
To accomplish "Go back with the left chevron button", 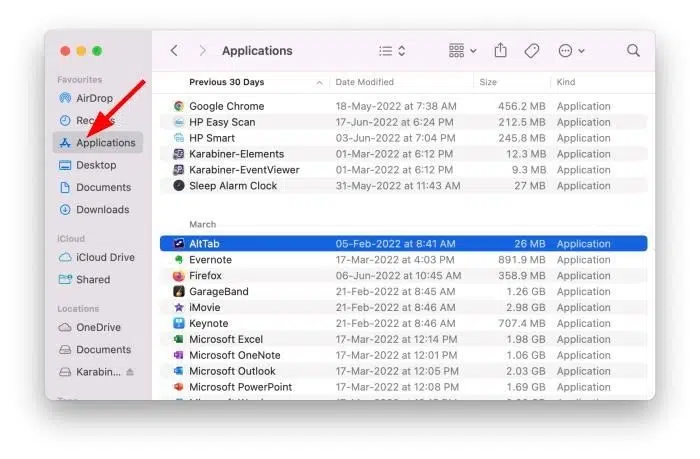I will pos(175,50).
